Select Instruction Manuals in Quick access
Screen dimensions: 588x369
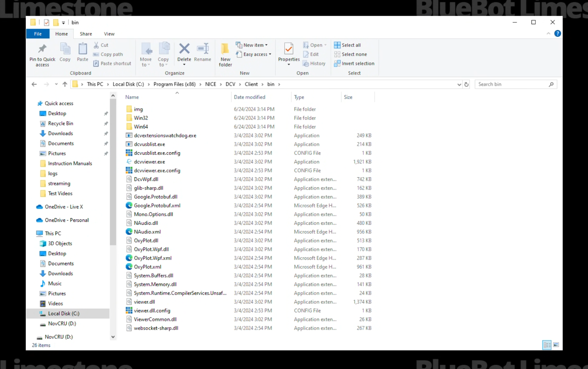70,163
